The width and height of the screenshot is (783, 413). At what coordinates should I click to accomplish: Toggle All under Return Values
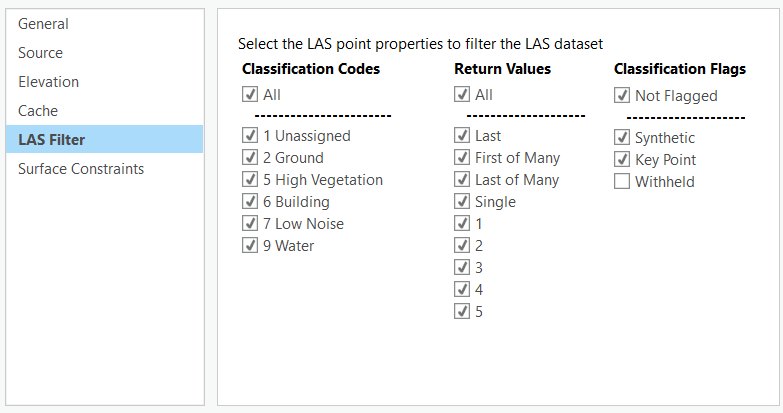pos(462,95)
